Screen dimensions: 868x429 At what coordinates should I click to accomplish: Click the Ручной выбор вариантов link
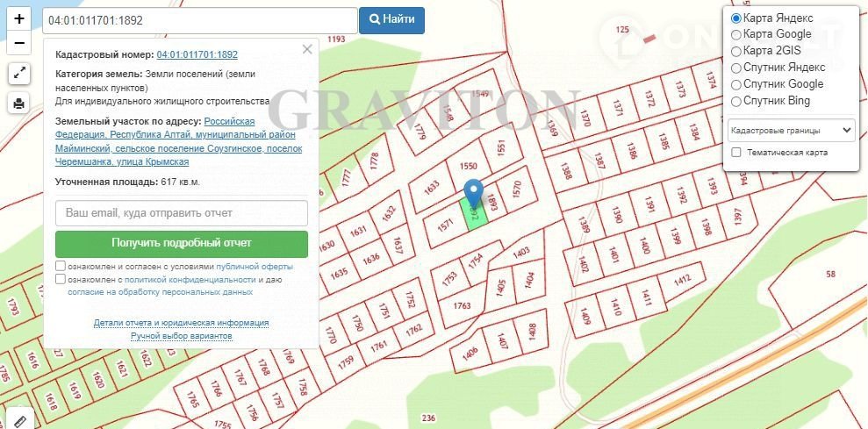coord(181,336)
